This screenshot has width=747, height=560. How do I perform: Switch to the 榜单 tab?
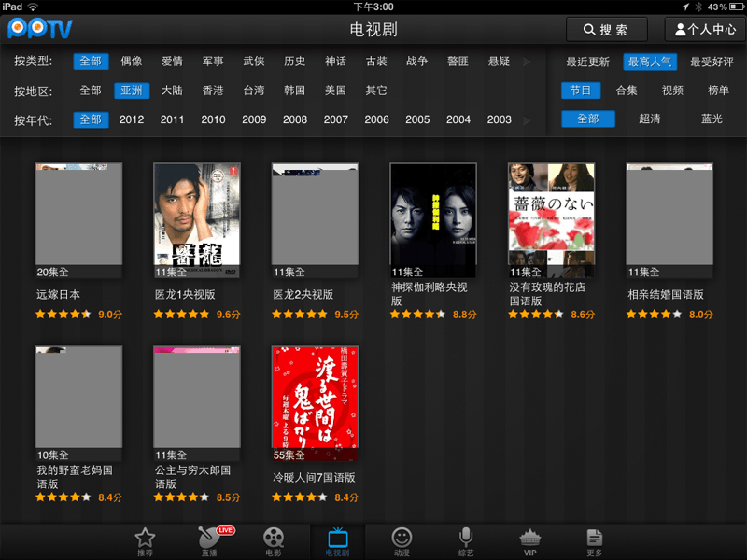coord(718,91)
